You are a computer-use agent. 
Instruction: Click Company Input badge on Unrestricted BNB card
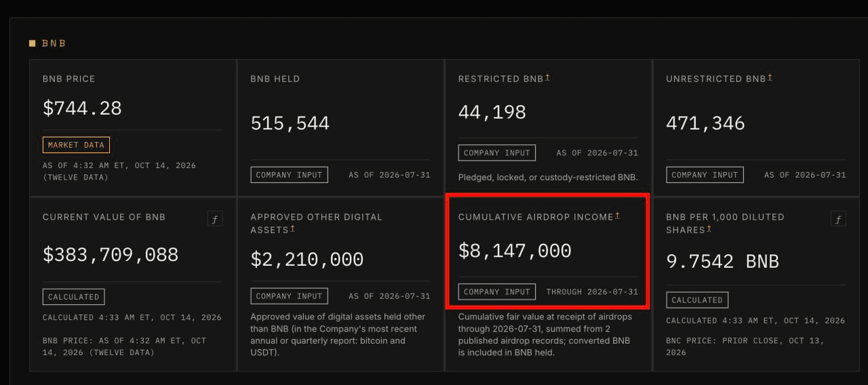(x=705, y=175)
